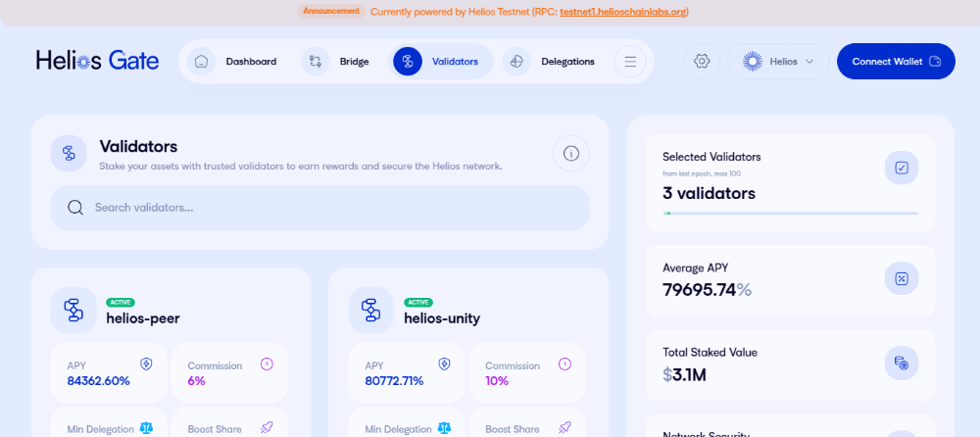
Task: Open the Dashboard tab
Action: [233, 62]
